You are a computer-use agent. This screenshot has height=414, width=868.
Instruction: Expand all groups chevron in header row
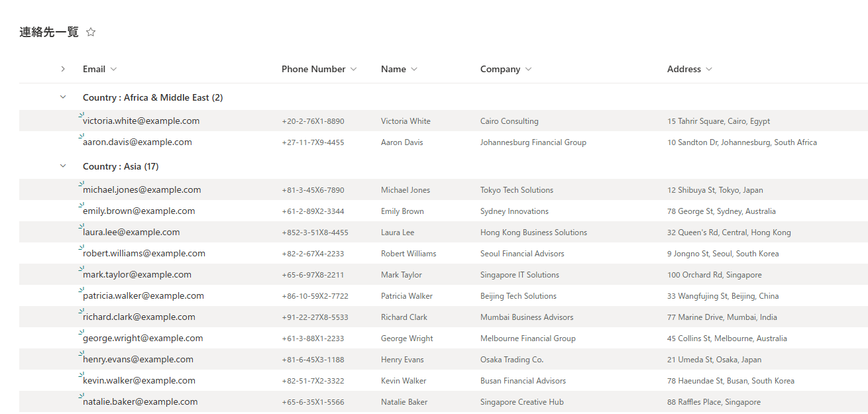tap(63, 69)
